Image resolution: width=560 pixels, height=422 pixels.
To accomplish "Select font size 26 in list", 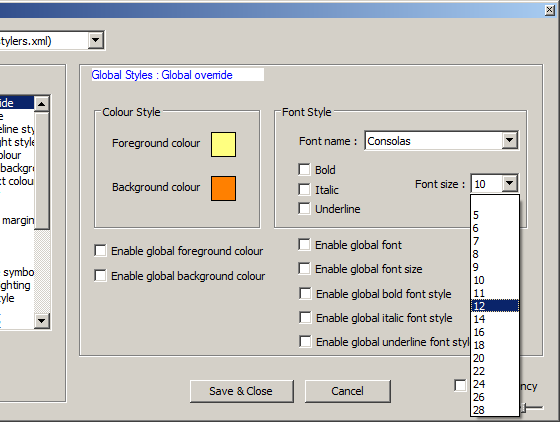I will coord(495,397).
